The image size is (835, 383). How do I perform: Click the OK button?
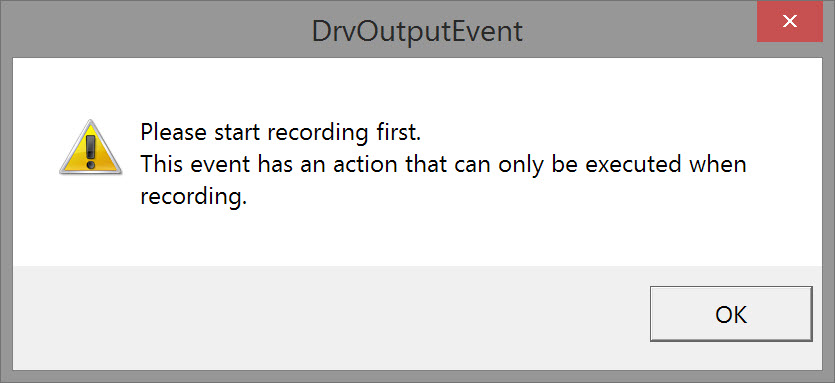(x=731, y=314)
